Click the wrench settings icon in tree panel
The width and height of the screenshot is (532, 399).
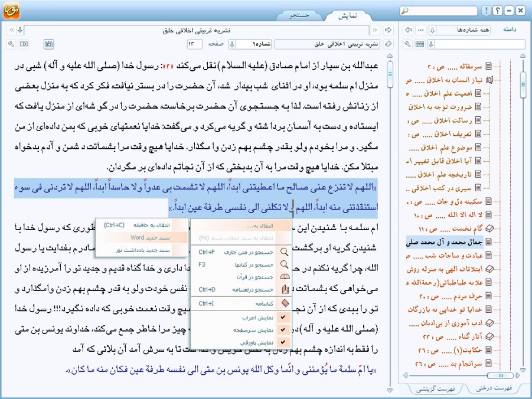point(408,44)
